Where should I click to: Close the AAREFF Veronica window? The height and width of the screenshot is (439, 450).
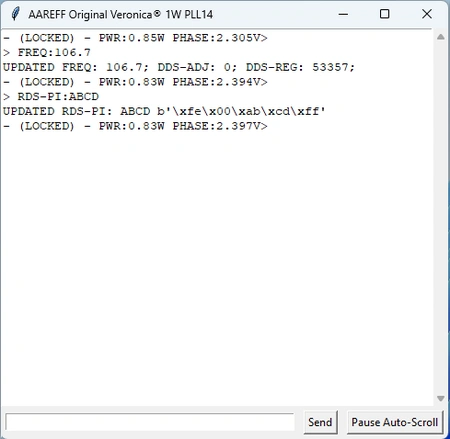click(427, 14)
